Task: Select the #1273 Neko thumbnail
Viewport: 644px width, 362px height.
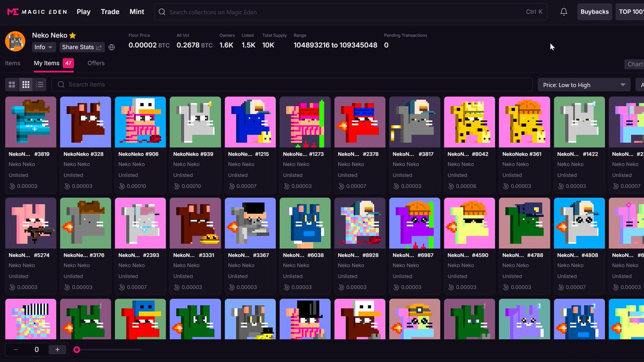Action: 305,122
